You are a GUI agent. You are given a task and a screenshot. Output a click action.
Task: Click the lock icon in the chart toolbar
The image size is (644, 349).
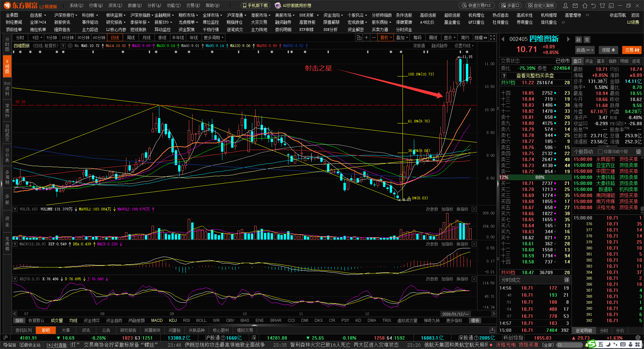(359, 38)
